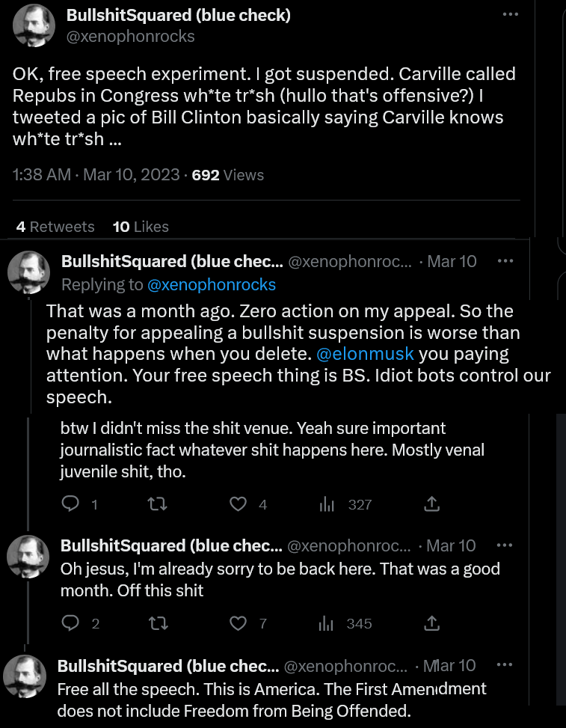
Task: Show the list of 10 Likes
Action: (x=141, y=227)
